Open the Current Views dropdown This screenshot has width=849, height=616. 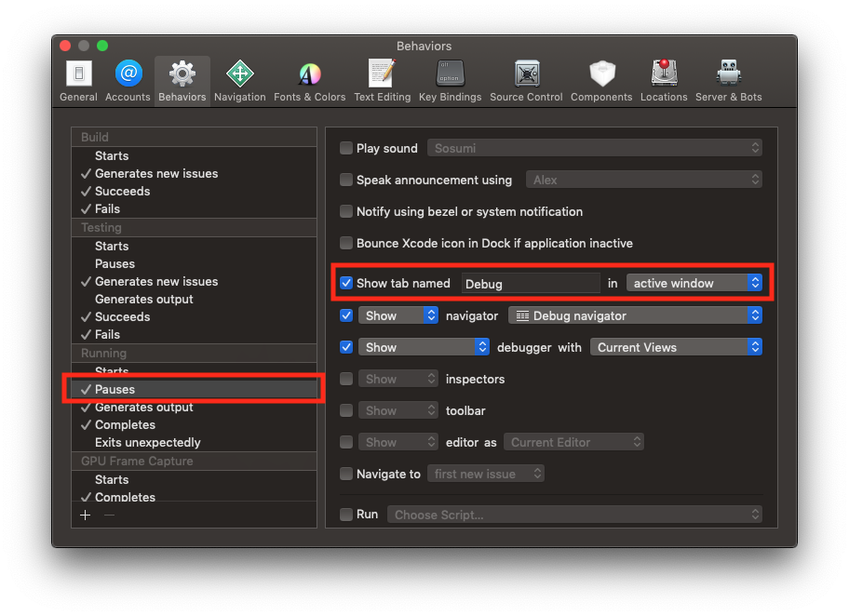click(676, 347)
